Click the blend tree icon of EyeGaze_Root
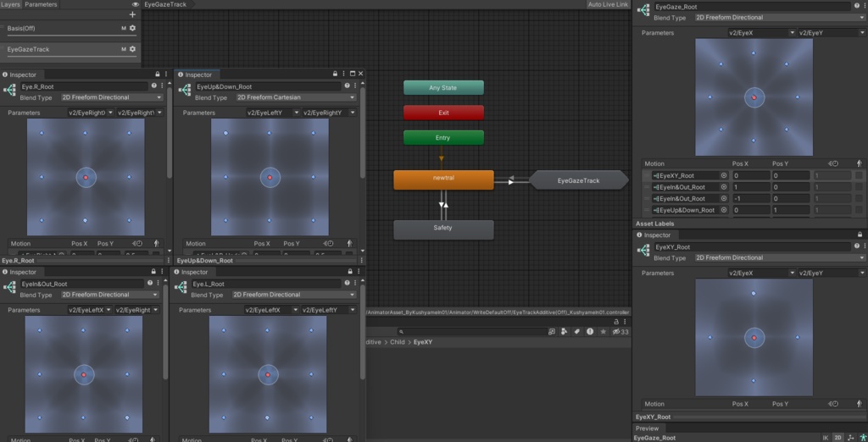This screenshot has width=868, height=442. (643, 10)
